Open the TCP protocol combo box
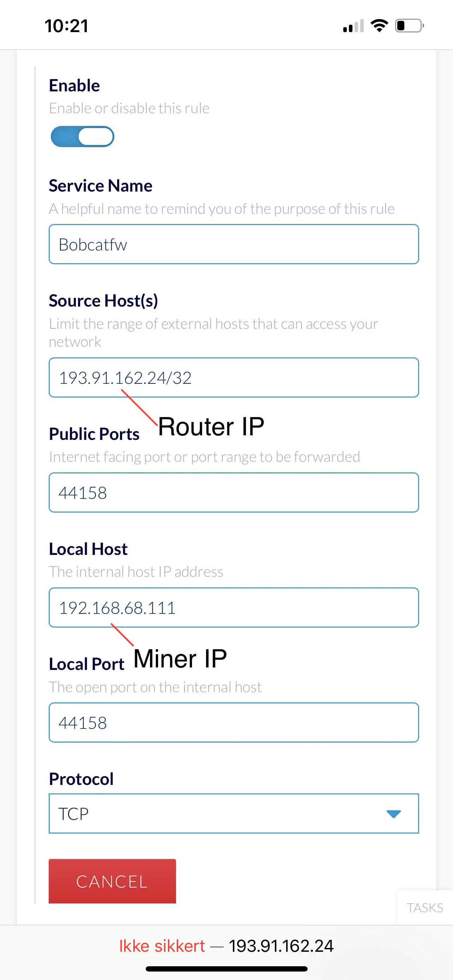Screen dimensions: 453x980 233,813
